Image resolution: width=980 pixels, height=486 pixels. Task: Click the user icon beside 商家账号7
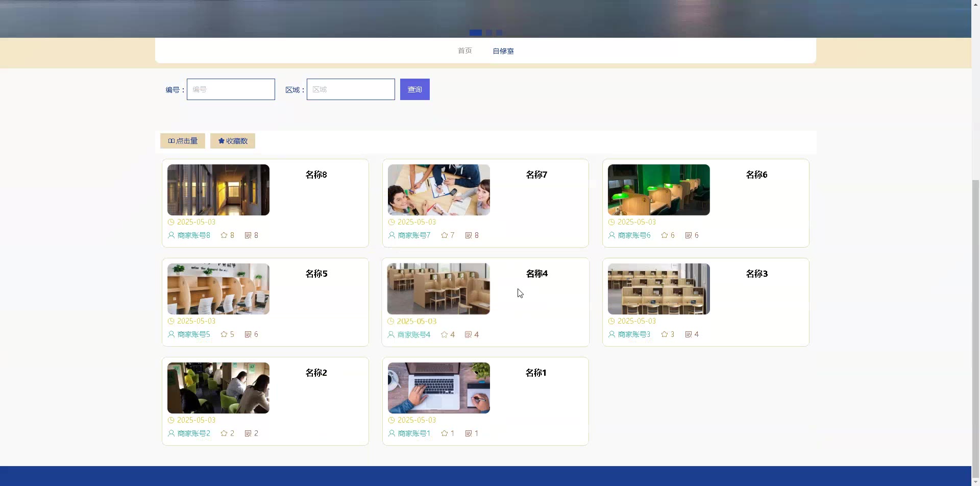[391, 235]
